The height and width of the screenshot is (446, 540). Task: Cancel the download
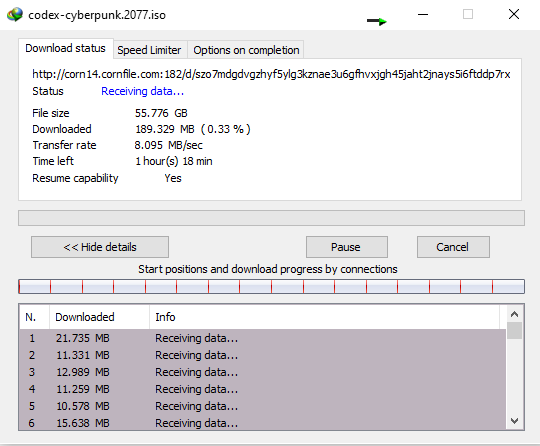(x=453, y=247)
